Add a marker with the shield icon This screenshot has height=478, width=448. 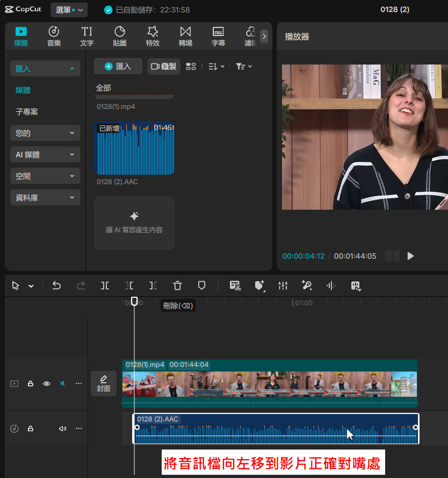[x=202, y=286]
